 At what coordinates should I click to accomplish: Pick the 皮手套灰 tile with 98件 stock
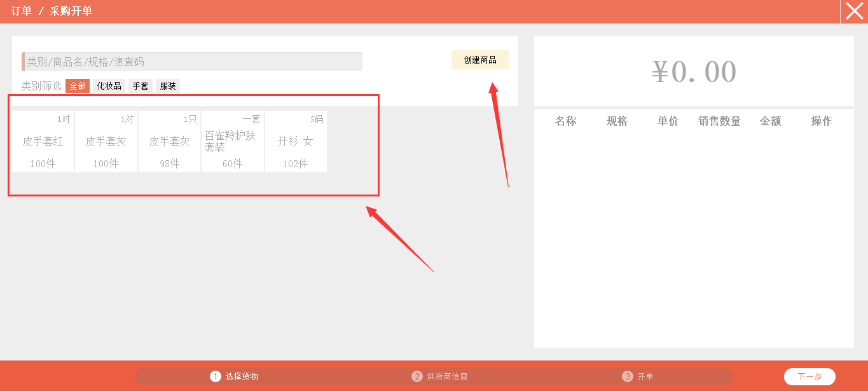169,141
